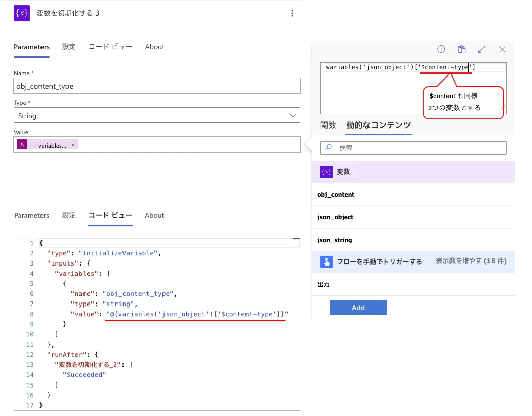Click the clipboard paste icon
This screenshot has height=416, width=532.
coord(462,49)
